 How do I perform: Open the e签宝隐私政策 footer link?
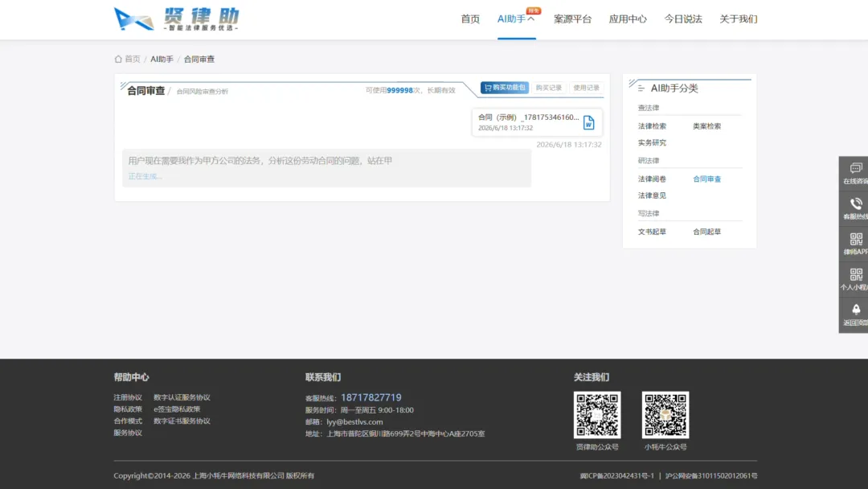click(177, 409)
